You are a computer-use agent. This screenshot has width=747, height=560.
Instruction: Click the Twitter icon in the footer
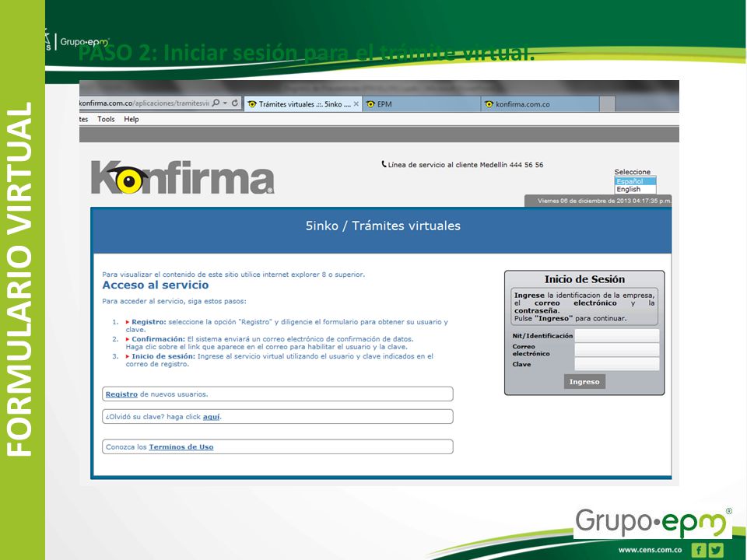716,550
